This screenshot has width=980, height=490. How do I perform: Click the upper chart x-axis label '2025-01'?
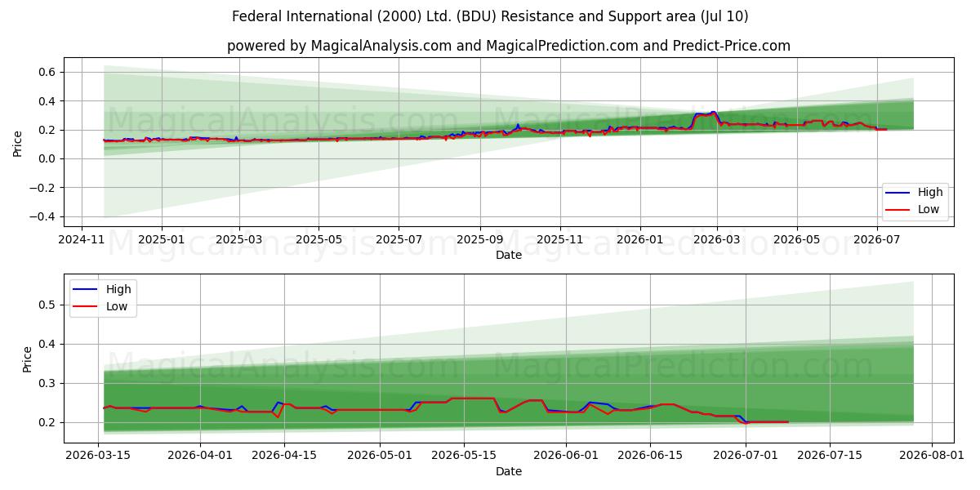click(161, 240)
